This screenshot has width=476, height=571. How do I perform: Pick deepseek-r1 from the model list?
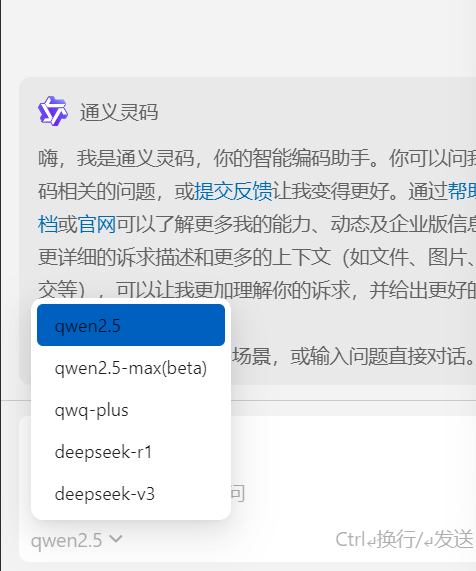131,452
